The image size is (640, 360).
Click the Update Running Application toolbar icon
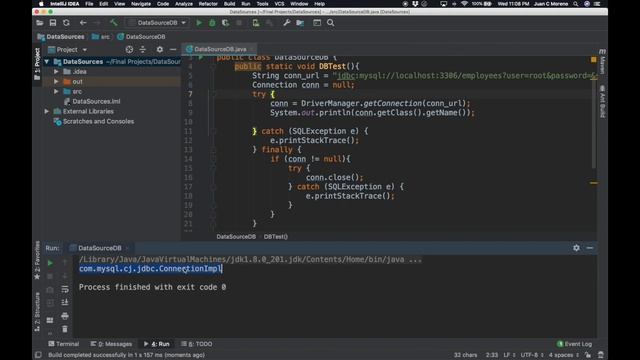[x=256, y=23]
